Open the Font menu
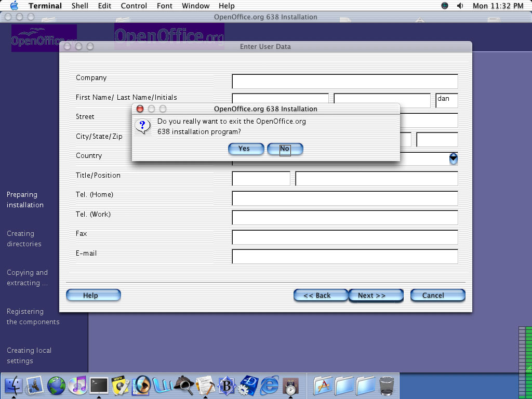Screen dimensions: 532x399 (165, 6)
